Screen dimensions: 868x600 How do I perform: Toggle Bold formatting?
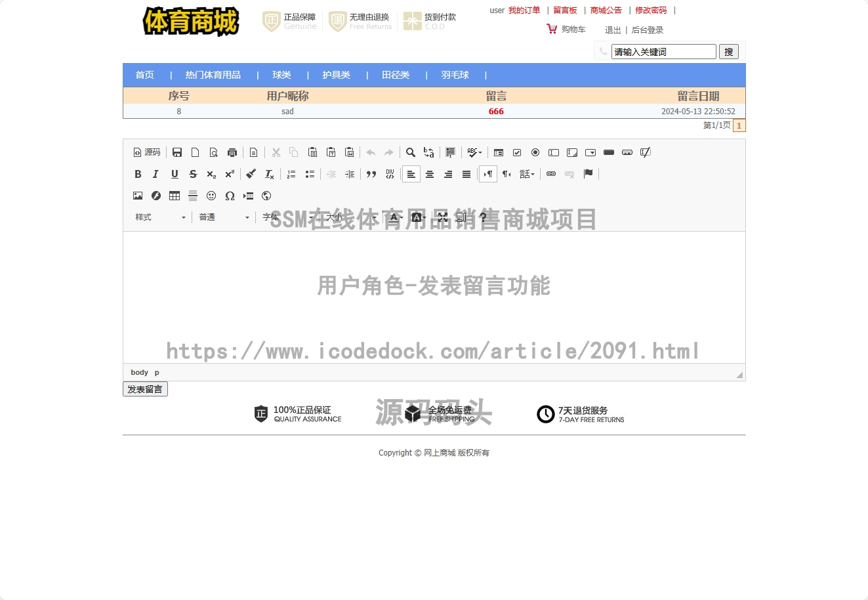[138, 174]
